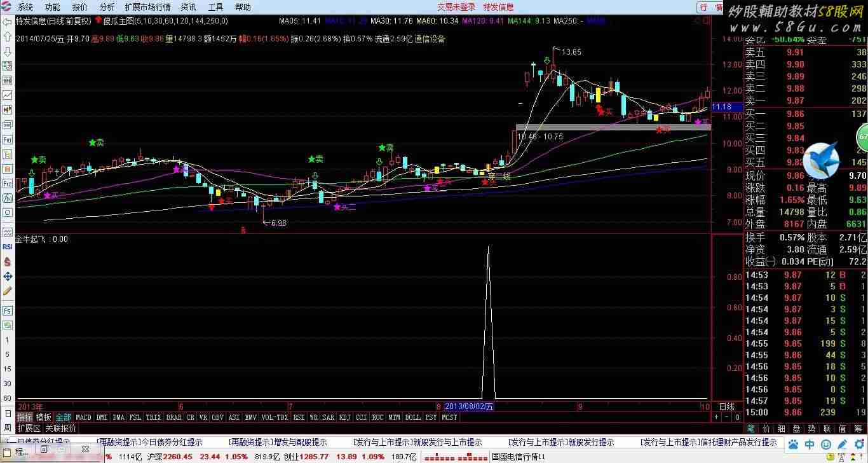Image resolution: width=868 pixels, height=463 pixels.
Task: Click the green circular badge at right edge
Action: [x=863, y=137]
